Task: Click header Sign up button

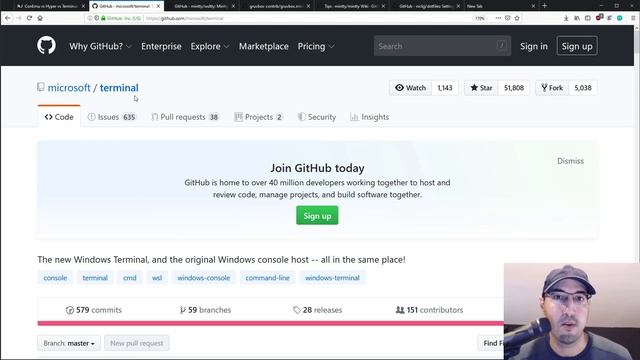Action: [x=577, y=46]
